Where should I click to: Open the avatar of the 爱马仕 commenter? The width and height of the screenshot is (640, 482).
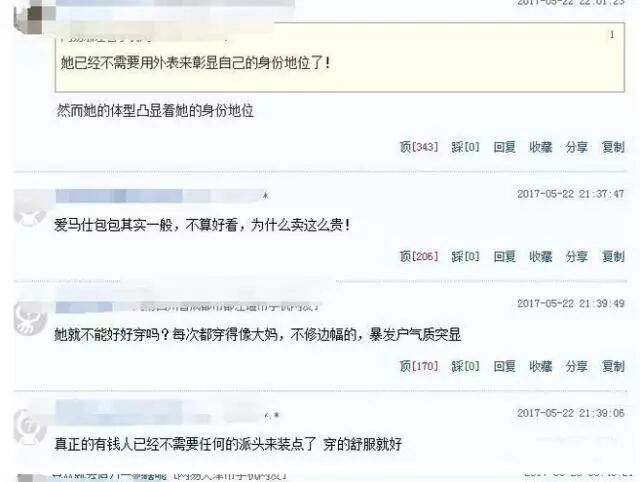pos(31,210)
